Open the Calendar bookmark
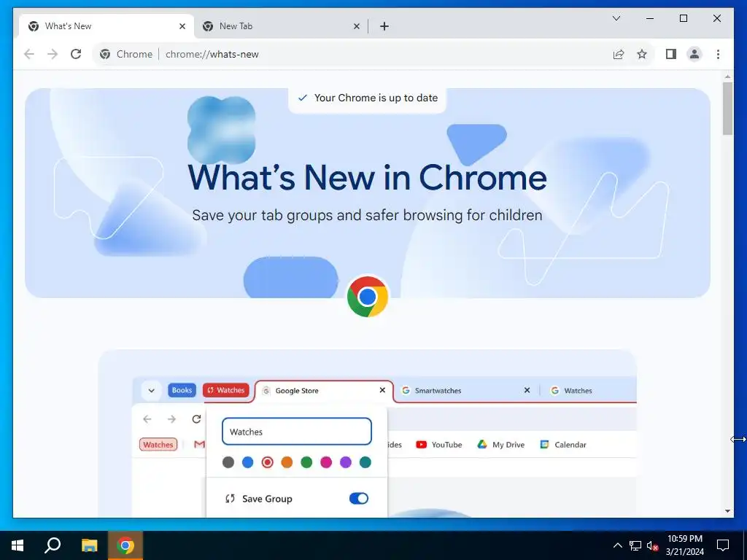 [x=562, y=444]
